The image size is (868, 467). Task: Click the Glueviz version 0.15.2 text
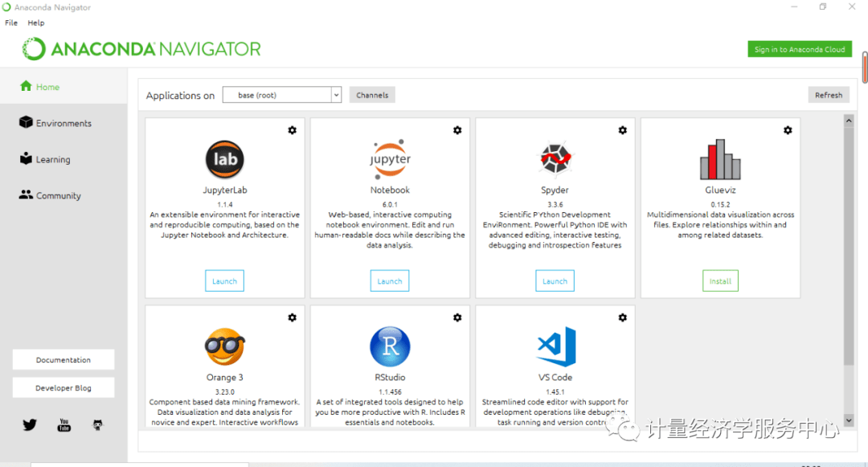[x=720, y=204]
